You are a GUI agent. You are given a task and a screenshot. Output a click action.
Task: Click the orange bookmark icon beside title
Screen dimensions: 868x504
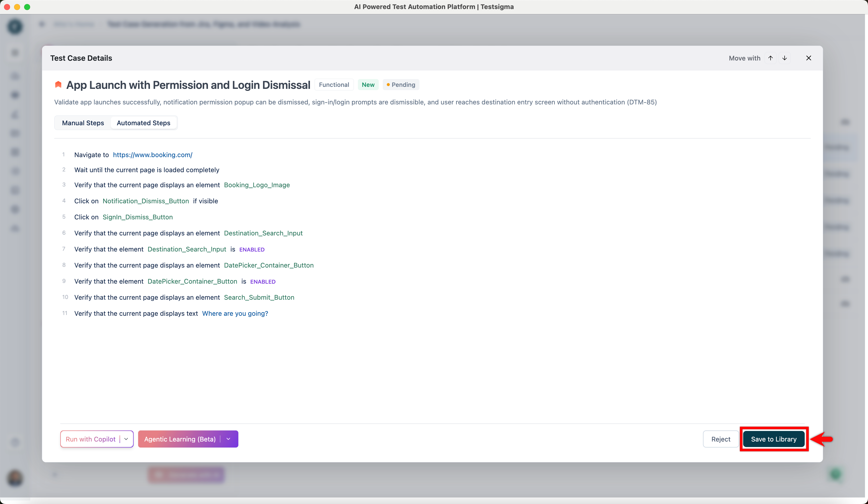(58, 85)
